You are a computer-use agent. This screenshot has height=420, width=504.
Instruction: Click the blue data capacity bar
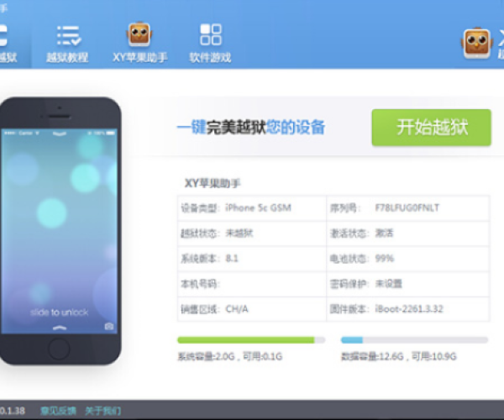tap(414, 340)
